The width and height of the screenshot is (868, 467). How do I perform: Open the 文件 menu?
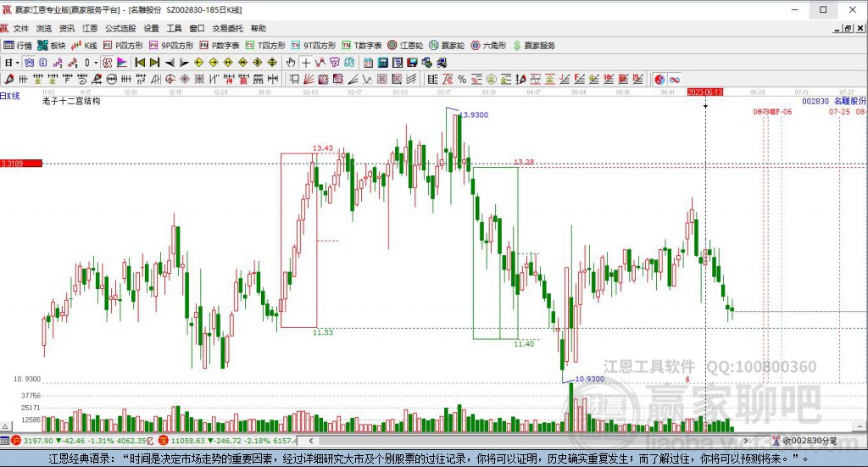point(21,28)
